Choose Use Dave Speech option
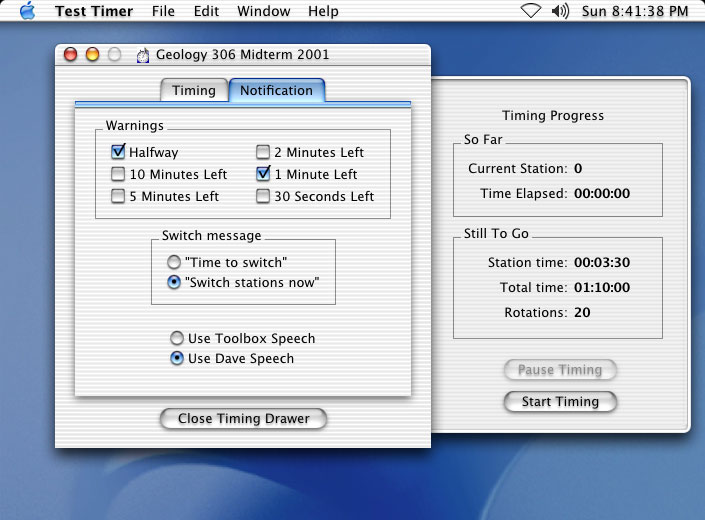The height and width of the screenshot is (520, 705). (x=177, y=358)
